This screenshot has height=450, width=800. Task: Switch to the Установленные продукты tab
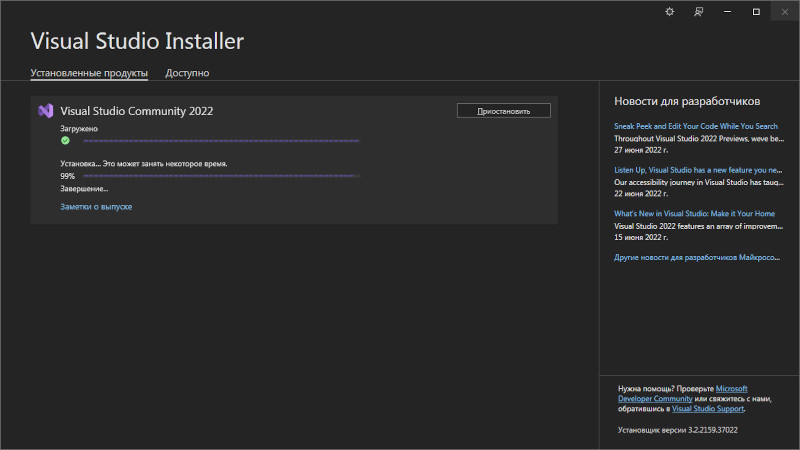coord(89,73)
